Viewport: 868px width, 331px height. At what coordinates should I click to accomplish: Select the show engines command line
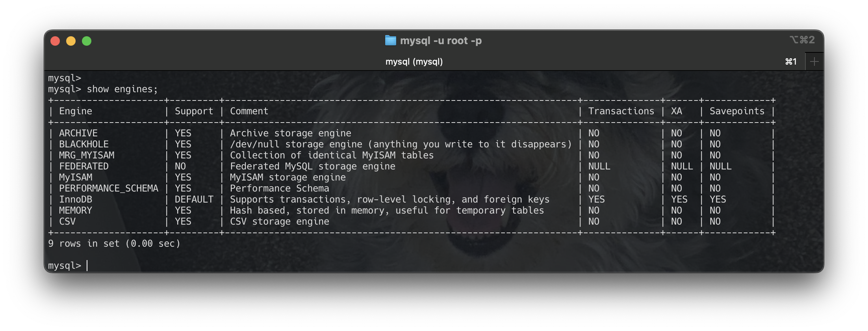coord(122,89)
